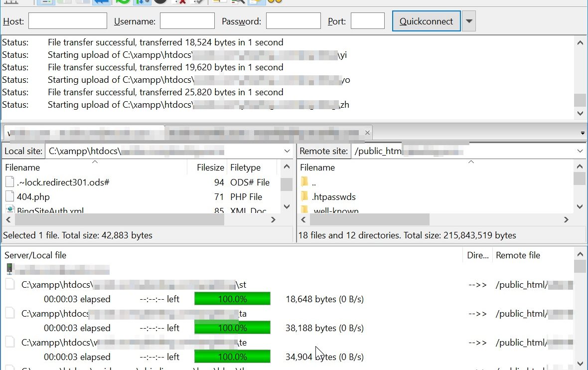This screenshot has width=588, height=370.
Task: Click the transfer queue scroll-down arrow
Action: pos(580,363)
